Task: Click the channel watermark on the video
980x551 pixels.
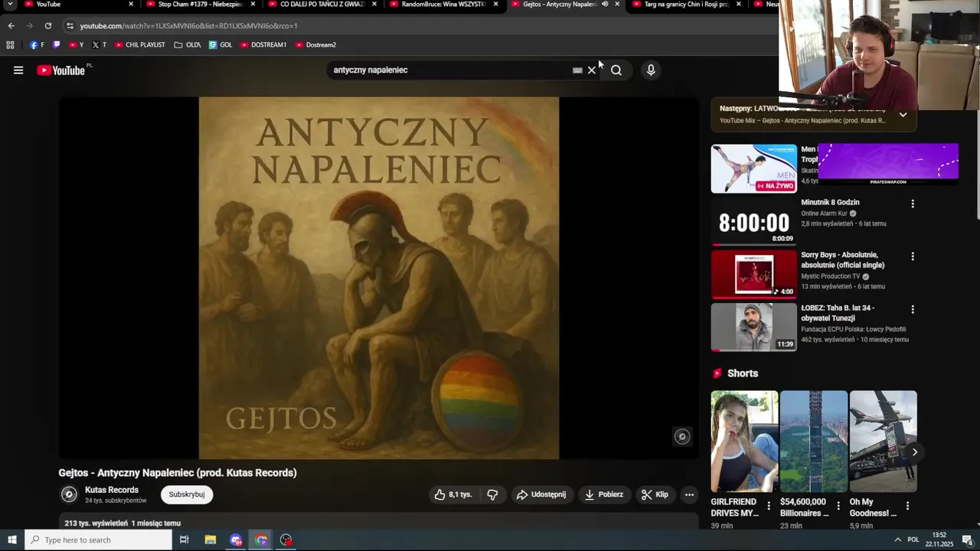Action: 682,437
